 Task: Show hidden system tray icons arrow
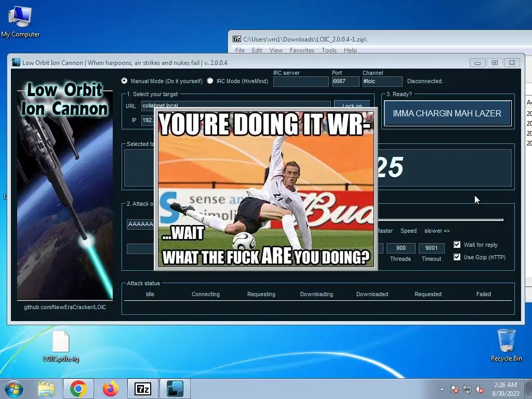tap(442, 390)
